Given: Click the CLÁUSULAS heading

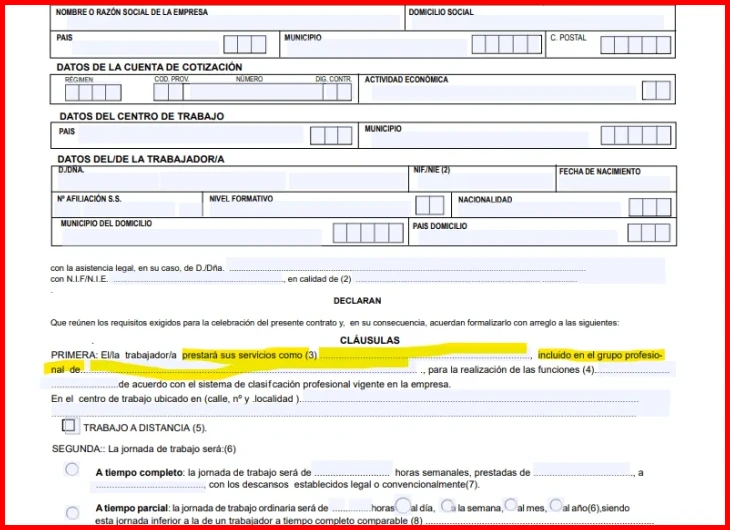Looking at the screenshot, I should 370,340.
